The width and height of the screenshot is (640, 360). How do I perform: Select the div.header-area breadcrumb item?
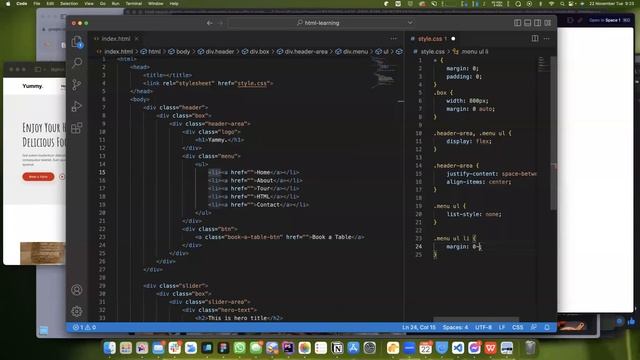click(x=302, y=51)
